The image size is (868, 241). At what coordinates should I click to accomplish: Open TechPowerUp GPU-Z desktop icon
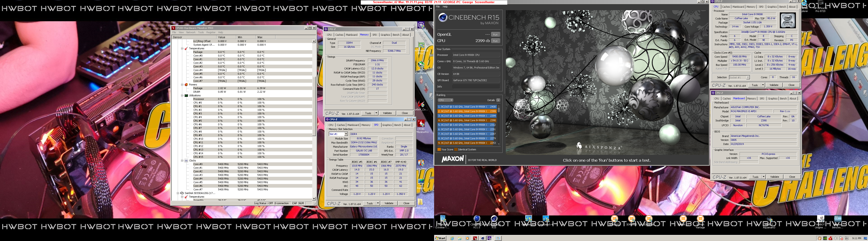pyautogui.click(x=421, y=49)
